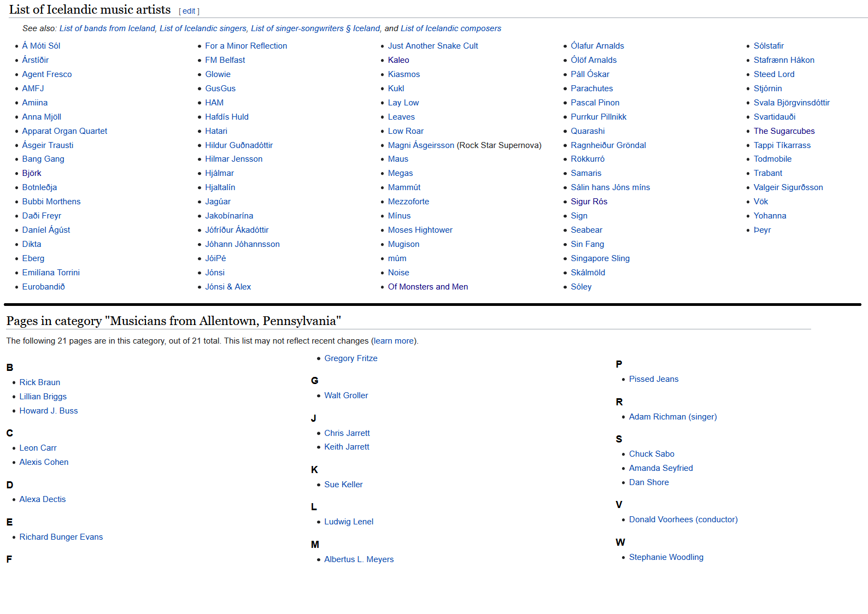The width and height of the screenshot is (868, 614).
Task: Click the Ólafur Arnalds link
Action: coord(597,46)
